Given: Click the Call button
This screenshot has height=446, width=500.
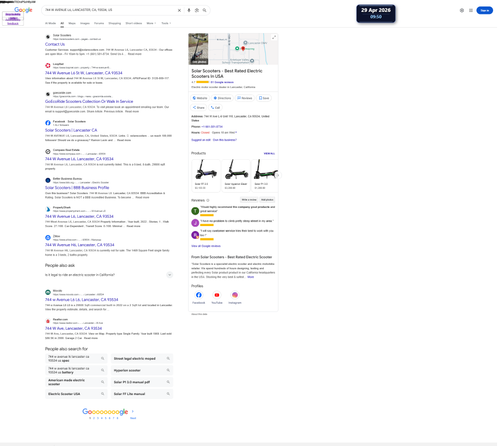Looking at the screenshot, I should point(215,107).
